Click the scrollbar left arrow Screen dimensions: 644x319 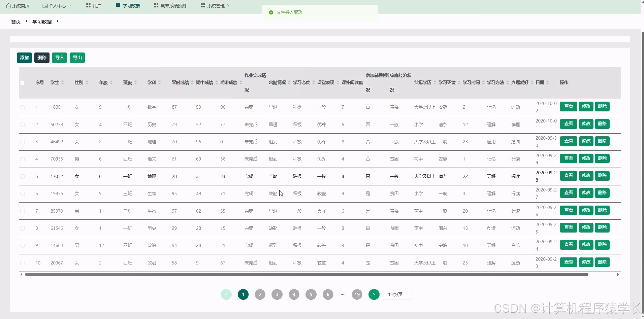[x=22, y=275]
